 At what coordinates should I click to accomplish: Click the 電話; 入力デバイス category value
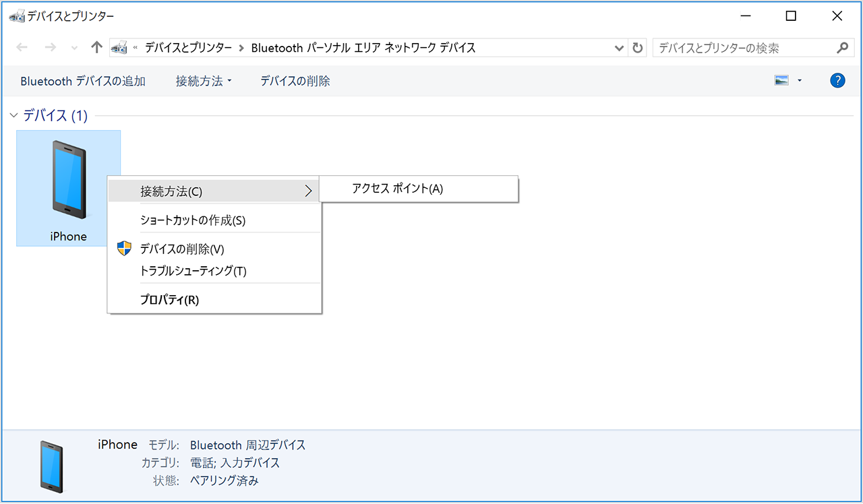(235, 463)
